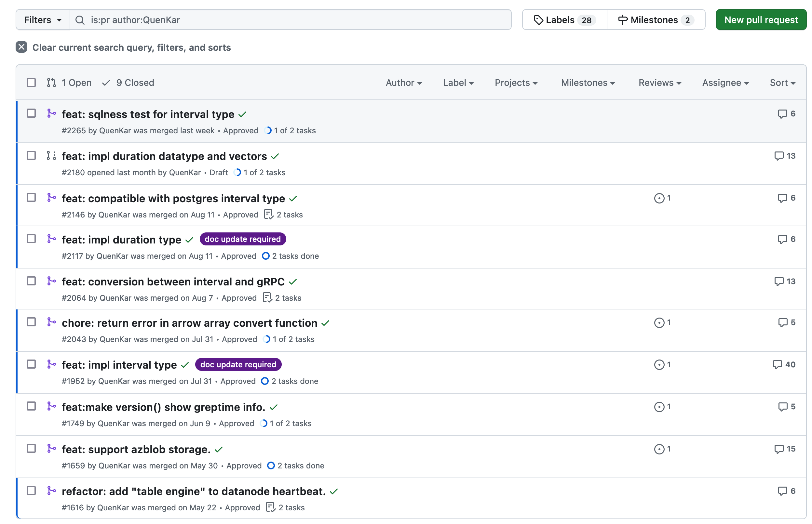This screenshot has height=524, width=812.
Task: Click the New pull request button
Action: coord(761,20)
